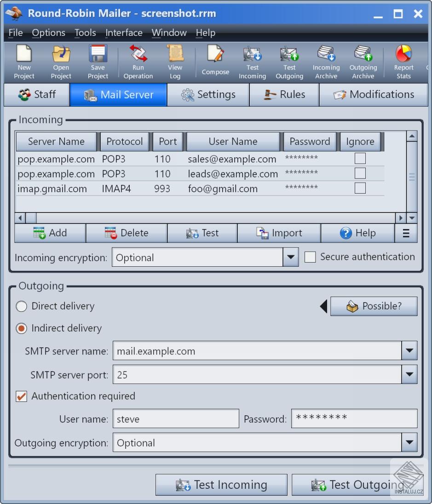This screenshot has height=504, width=432.
Task: Click the Round-Robin Mailer bird app icon
Action: pyautogui.click(x=14, y=13)
